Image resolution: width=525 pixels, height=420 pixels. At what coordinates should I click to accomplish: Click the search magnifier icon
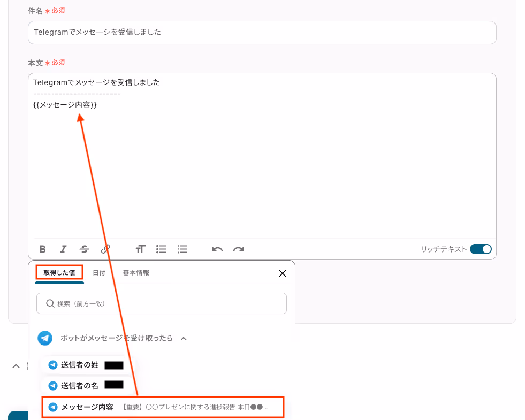(x=50, y=303)
